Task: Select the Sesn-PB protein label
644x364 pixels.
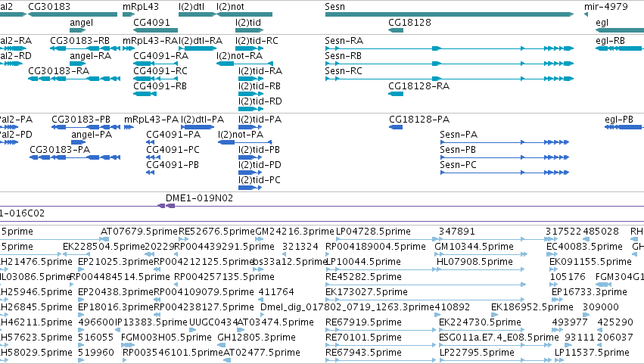Action: (x=458, y=150)
